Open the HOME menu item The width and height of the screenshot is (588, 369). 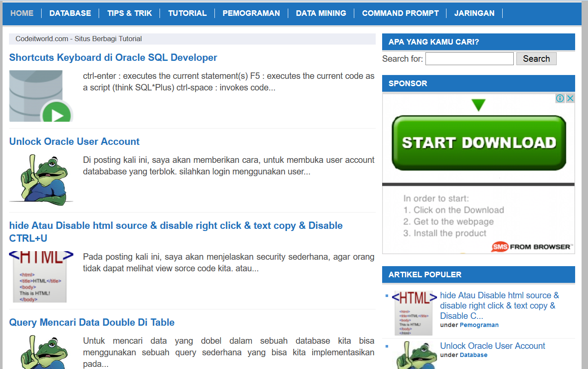22,13
